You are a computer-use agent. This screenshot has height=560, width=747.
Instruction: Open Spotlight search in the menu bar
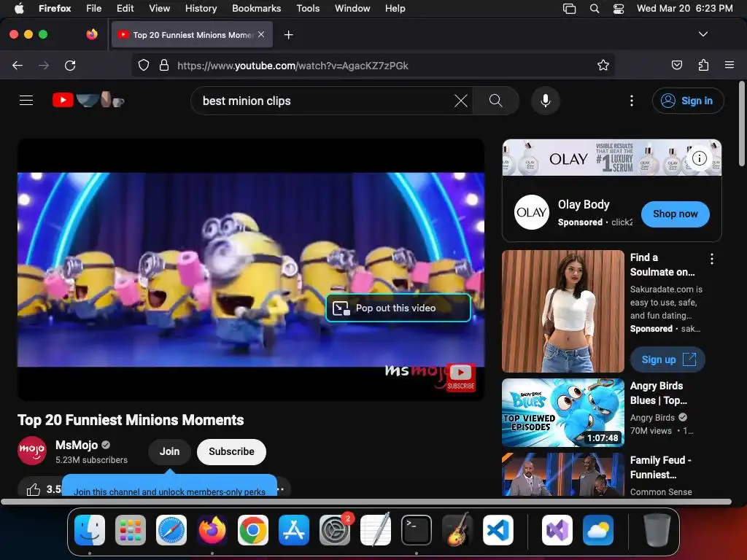tap(594, 8)
